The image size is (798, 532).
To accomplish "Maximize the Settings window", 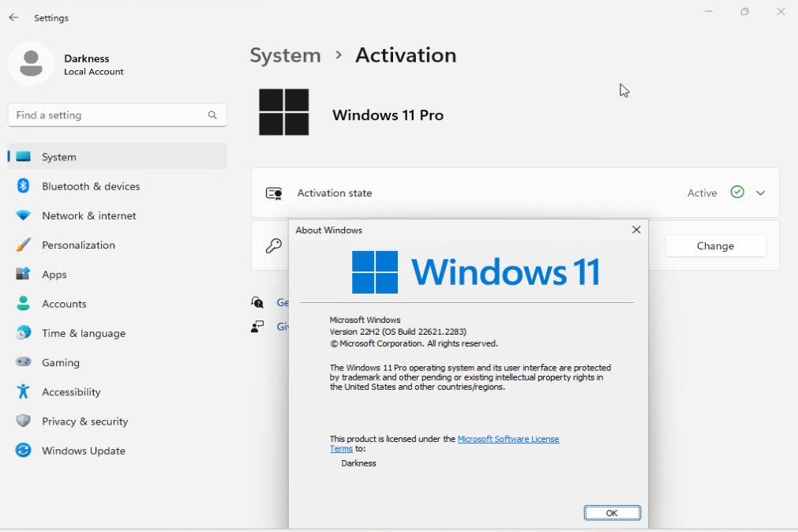I will pyautogui.click(x=744, y=11).
